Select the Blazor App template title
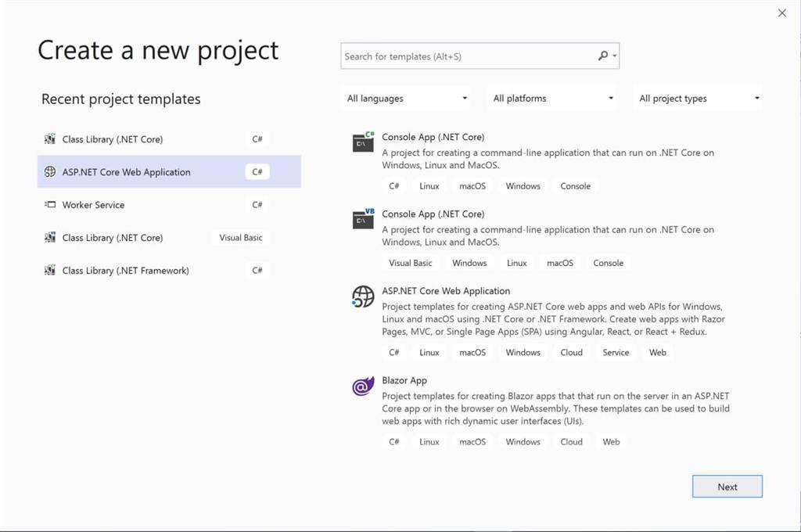The height and width of the screenshot is (532, 801). 404,380
